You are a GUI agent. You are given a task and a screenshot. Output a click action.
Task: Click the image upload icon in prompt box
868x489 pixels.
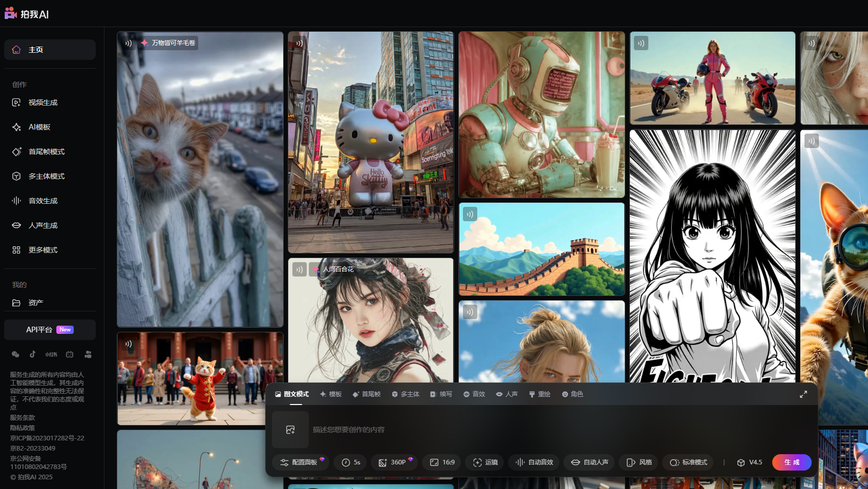pos(290,430)
